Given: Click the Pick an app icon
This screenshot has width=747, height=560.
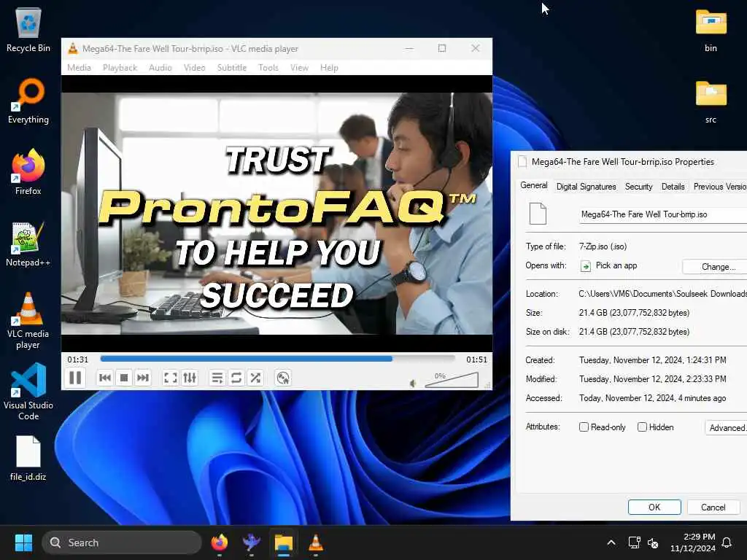Looking at the screenshot, I should [586, 266].
